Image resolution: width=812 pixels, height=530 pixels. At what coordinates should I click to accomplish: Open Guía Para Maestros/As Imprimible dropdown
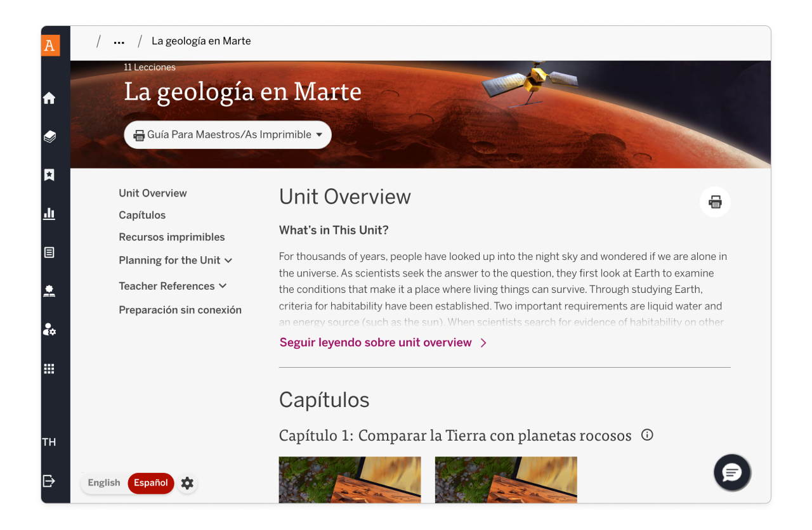point(227,134)
